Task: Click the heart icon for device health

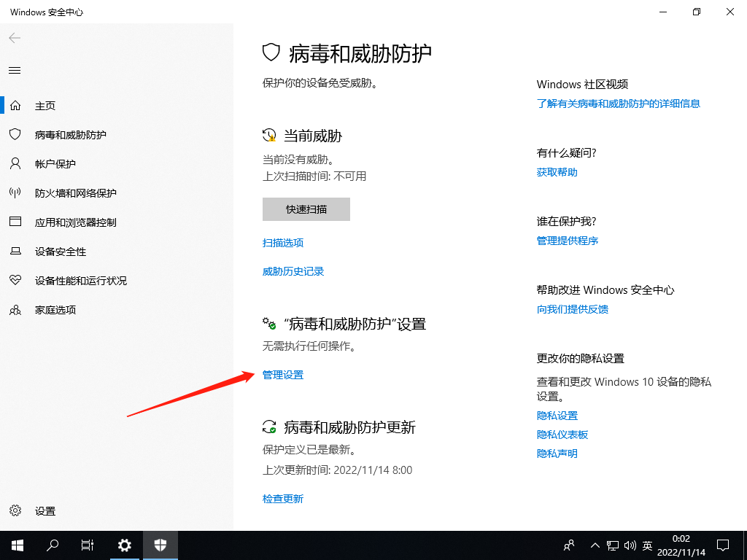Action: point(15,280)
